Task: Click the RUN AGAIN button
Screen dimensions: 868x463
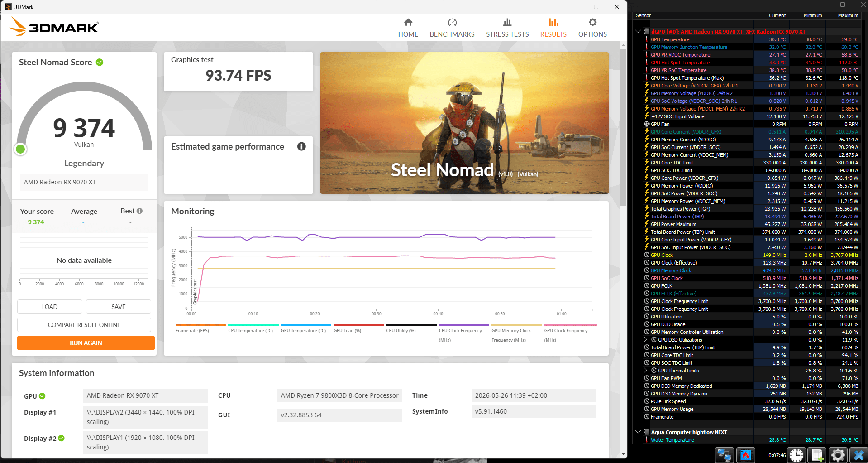Action: pos(86,343)
